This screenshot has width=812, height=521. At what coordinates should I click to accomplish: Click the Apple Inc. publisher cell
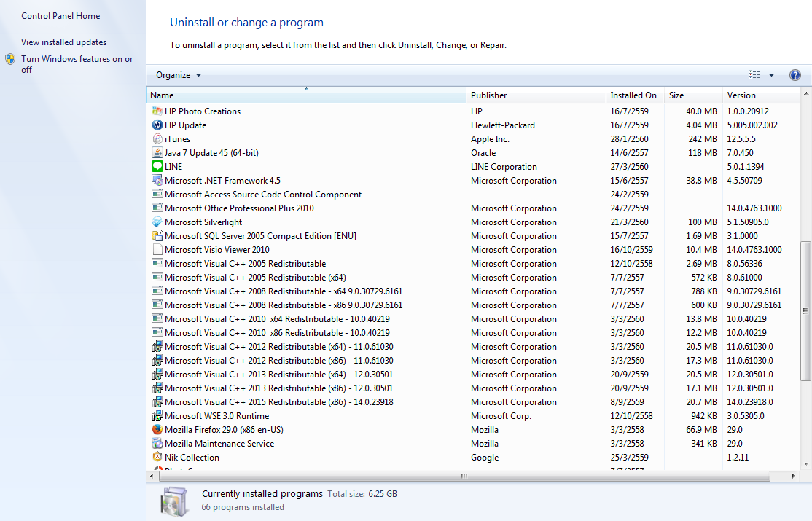490,139
